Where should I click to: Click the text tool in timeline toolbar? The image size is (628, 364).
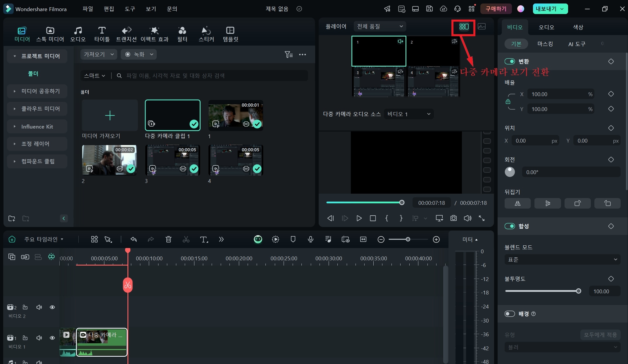pos(204,240)
